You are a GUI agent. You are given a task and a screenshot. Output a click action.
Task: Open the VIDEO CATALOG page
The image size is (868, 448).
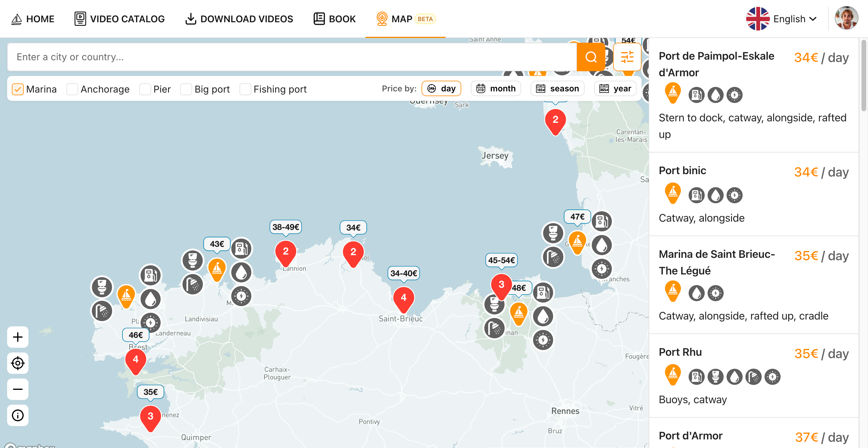click(x=120, y=19)
